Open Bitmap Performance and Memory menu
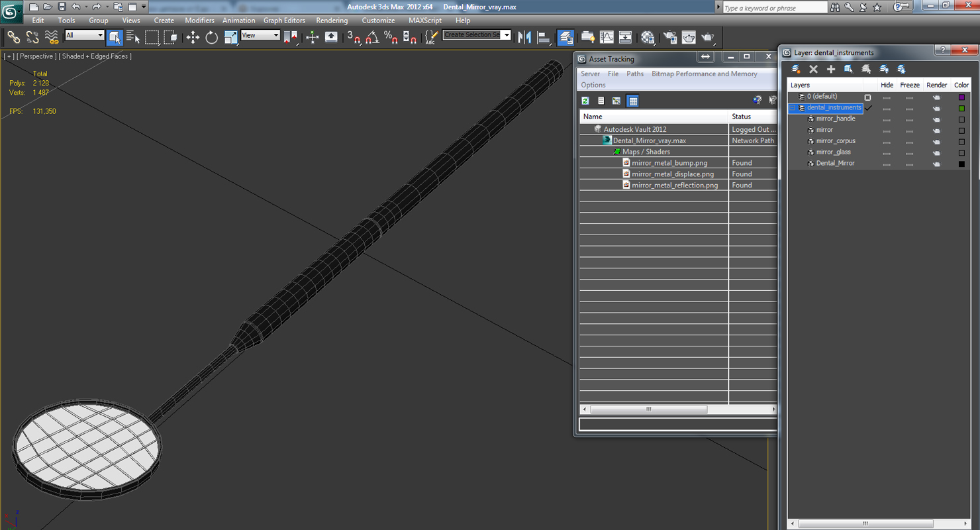This screenshot has width=980, height=530. pos(705,74)
